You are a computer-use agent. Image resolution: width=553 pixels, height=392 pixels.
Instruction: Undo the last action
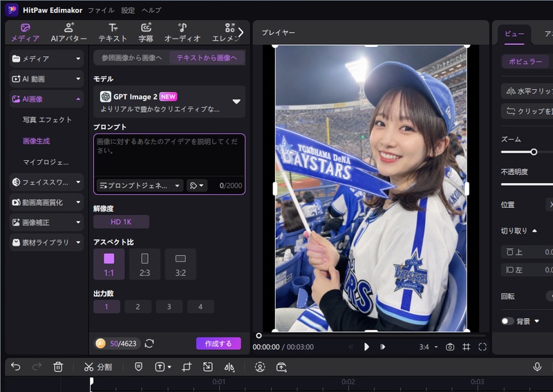[15, 367]
